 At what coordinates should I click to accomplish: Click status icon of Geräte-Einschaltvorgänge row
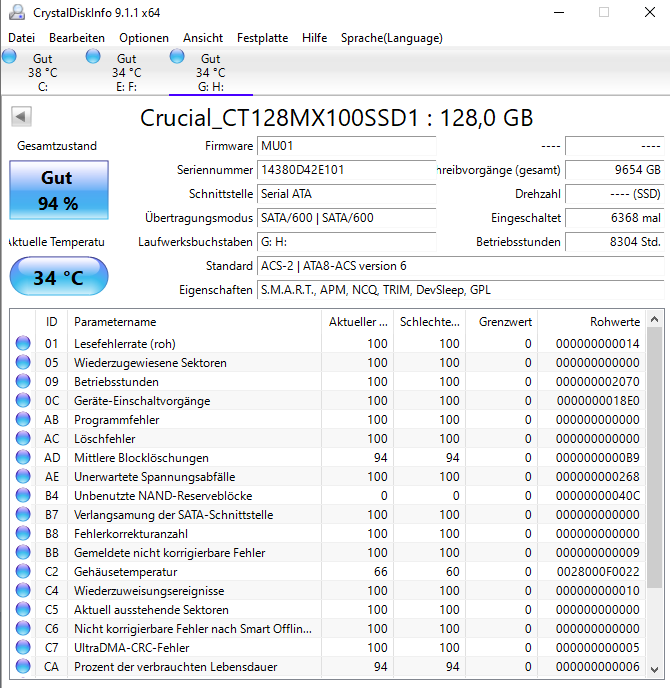[23, 400]
